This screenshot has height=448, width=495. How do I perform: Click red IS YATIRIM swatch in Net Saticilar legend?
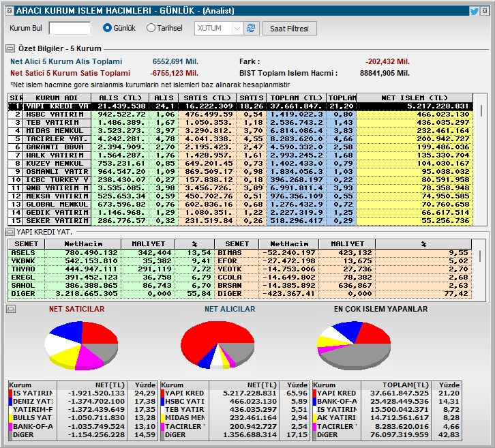(11, 393)
